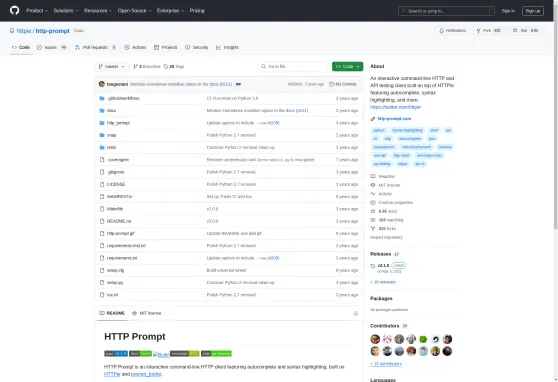Screen dimensions: 558x382
Task: Fork the repository
Action: coord(489,31)
